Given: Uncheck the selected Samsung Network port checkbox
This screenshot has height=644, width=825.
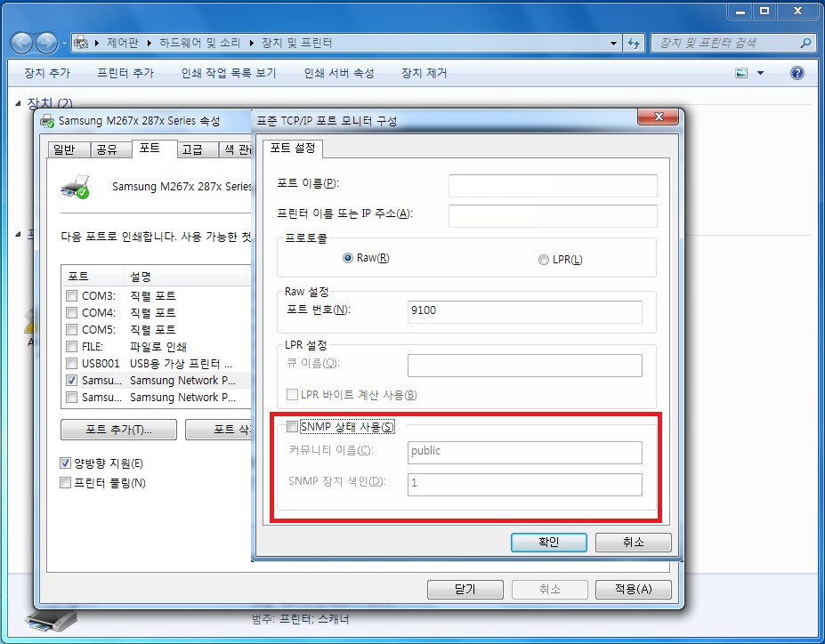Looking at the screenshot, I should [x=71, y=380].
